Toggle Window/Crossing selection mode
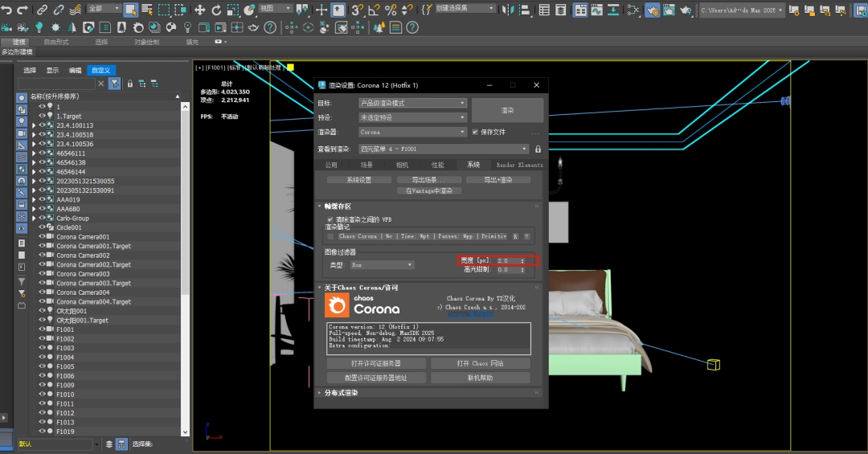The image size is (868, 454). click(181, 10)
